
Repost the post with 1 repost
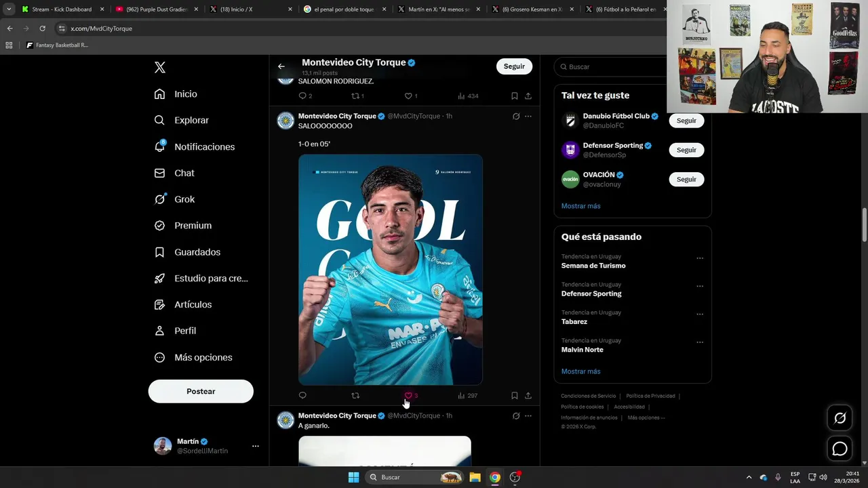point(358,96)
